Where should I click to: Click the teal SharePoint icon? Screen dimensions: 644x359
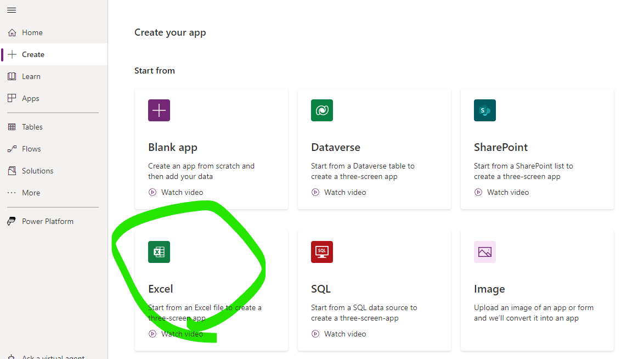(x=484, y=110)
